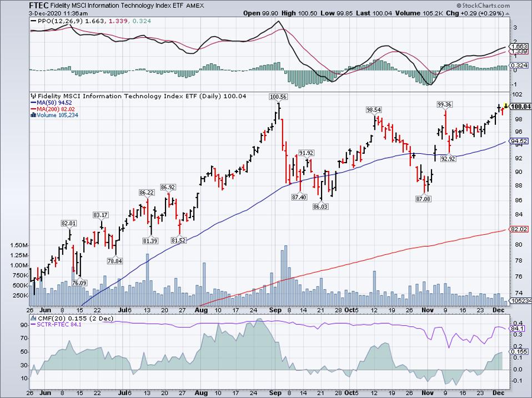Click the 91.92 price annotation

pos(306,153)
